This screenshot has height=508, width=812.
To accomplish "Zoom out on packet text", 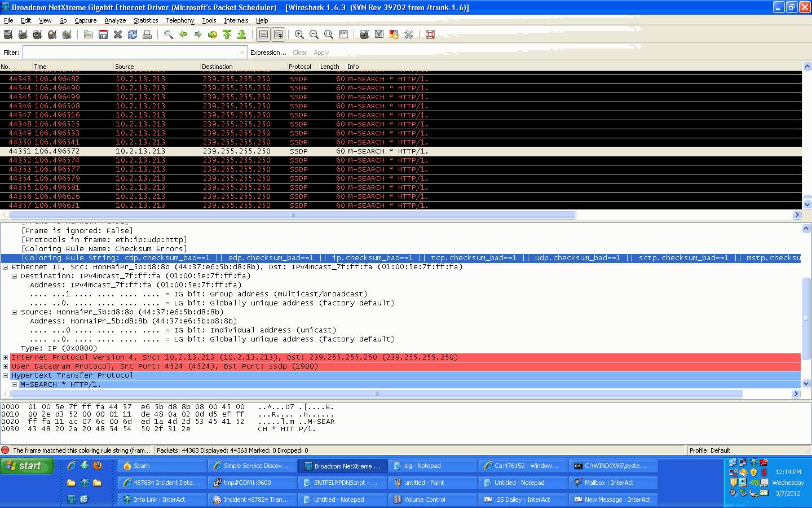I will [314, 34].
